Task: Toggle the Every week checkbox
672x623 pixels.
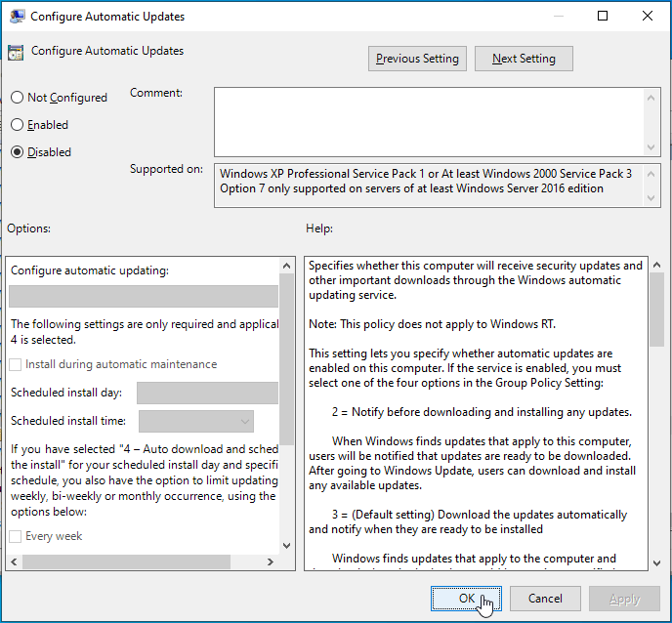Action: point(17,536)
